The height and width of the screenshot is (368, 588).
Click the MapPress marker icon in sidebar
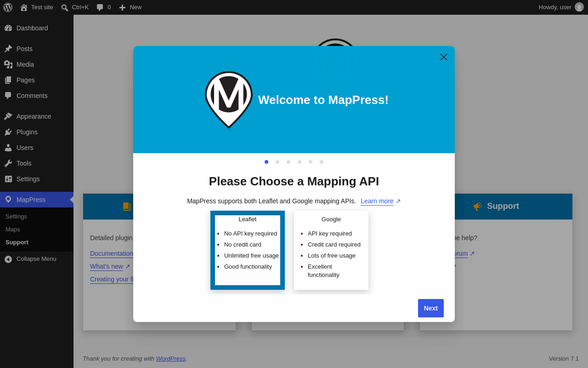(8, 200)
